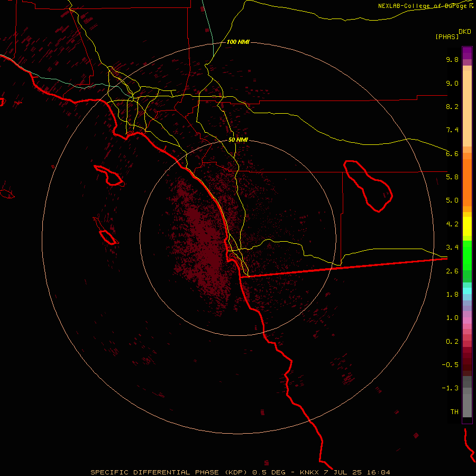This screenshot has width=476, height=476.
Task: Click the 4.2 value on the color scale
Action: [x=452, y=224]
